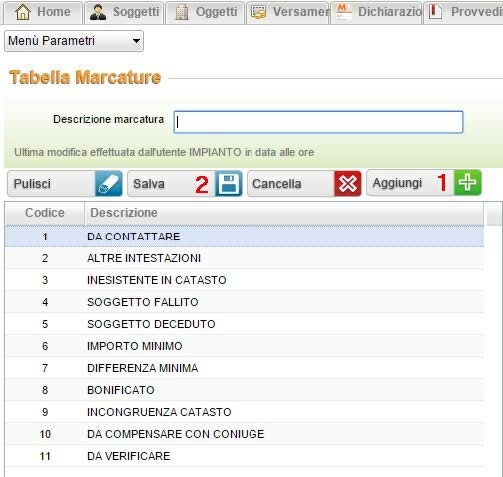Click the Dichiarazioni document icon
Screen dimensions: 503x477
(x=344, y=12)
